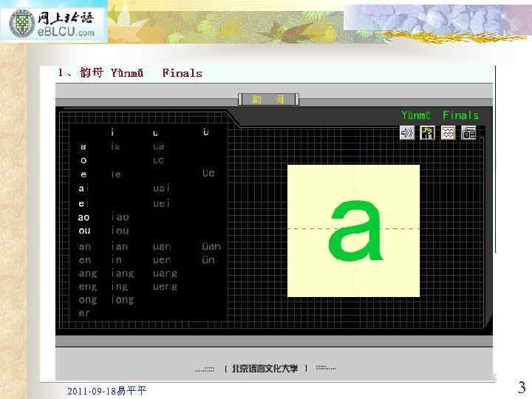Select the final 'uang'
Screen dimensions: 532x399
point(165,274)
